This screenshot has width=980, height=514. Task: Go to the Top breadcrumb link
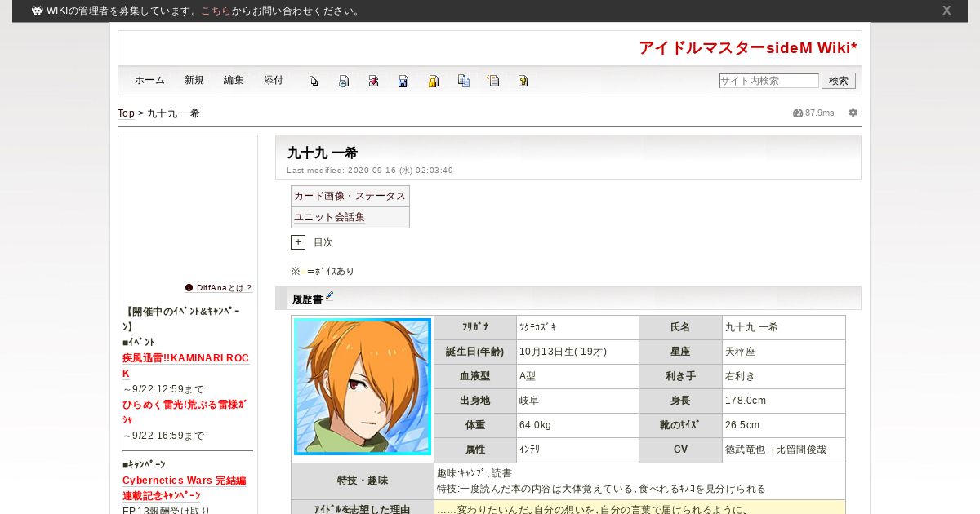126,113
